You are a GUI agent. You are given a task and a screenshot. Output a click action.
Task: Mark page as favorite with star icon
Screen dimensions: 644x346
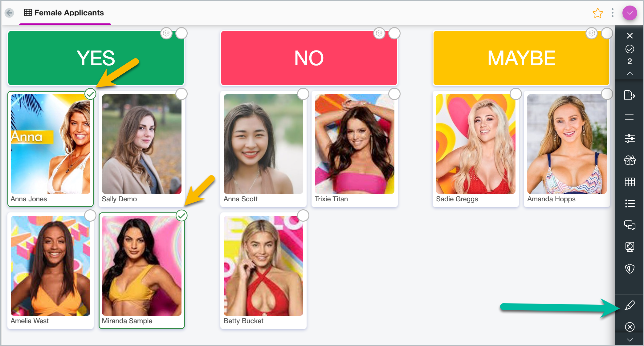pos(597,13)
